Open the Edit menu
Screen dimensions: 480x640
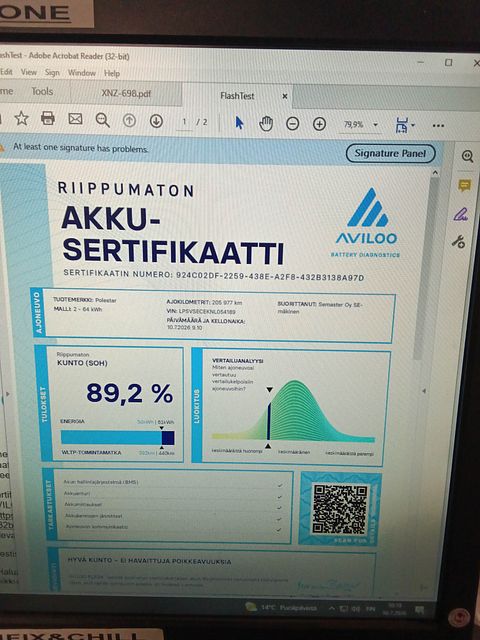pos(6,72)
